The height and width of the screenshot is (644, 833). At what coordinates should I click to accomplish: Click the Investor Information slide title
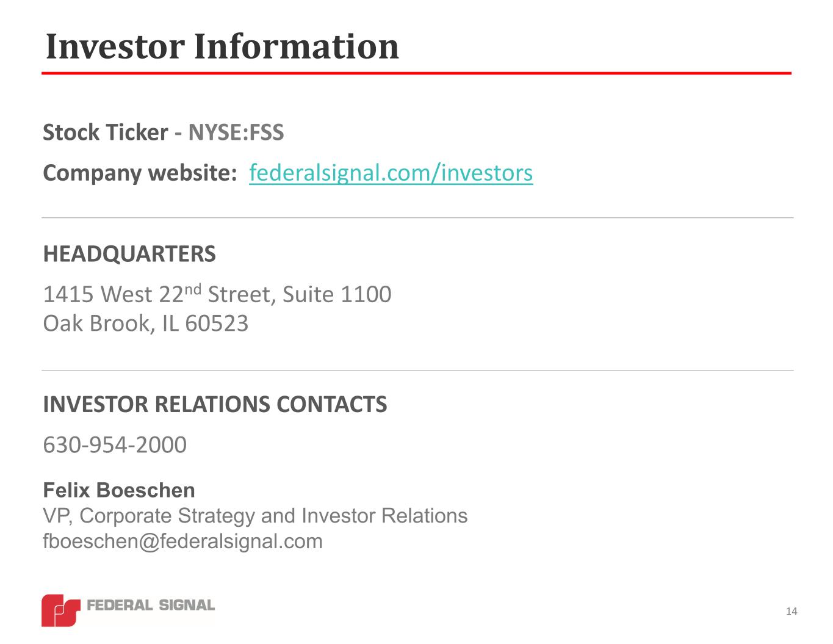click(222, 46)
